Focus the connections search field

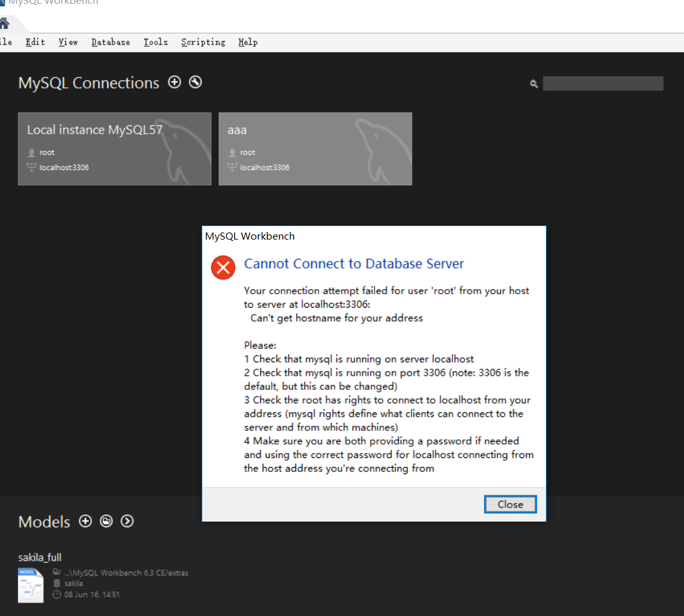coord(603,84)
